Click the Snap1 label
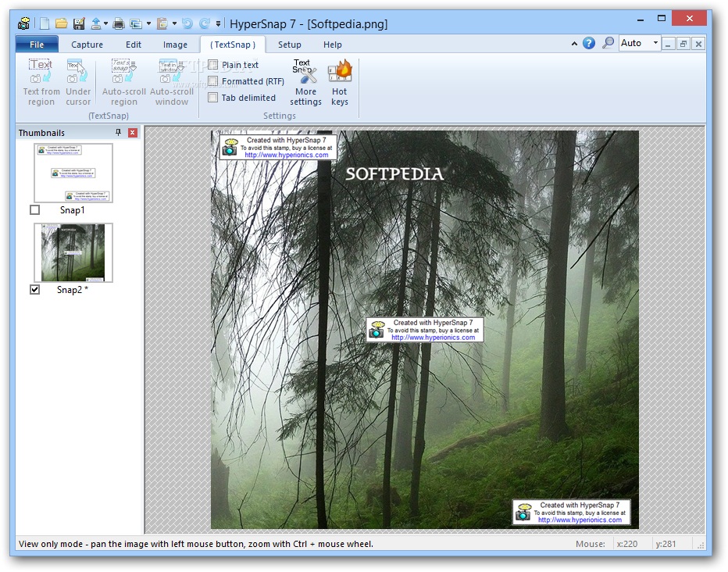This screenshot has height=572, width=728. click(x=73, y=210)
